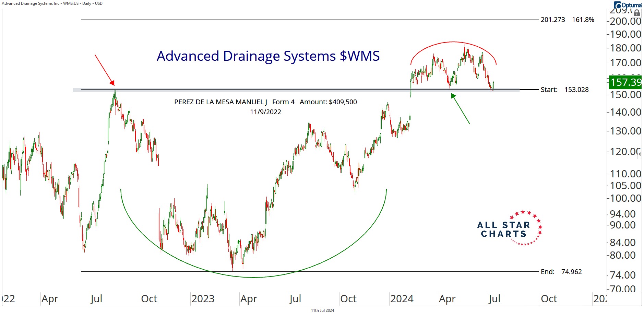Select the Advanced Drainage Systems $WMS title text
The image size is (644, 317).
point(268,56)
